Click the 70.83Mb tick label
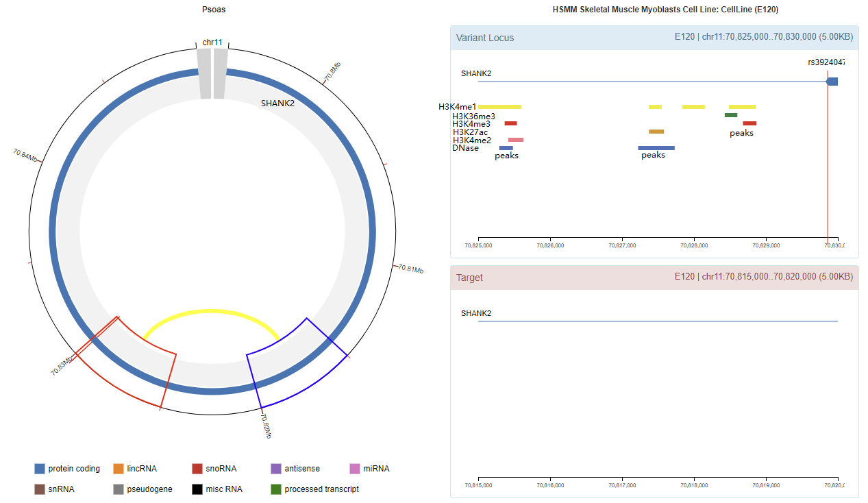 pyautogui.click(x=62, y=367)
